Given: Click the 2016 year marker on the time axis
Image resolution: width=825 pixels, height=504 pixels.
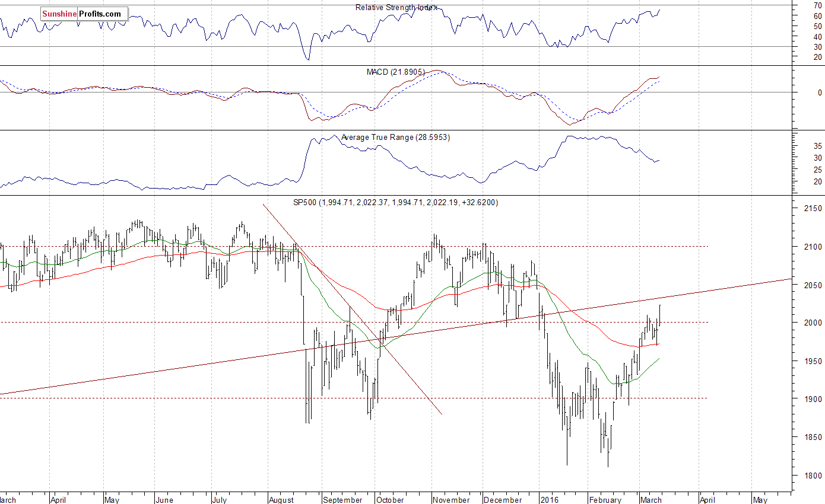Looking at the screenshot, I should coord(550,500).
